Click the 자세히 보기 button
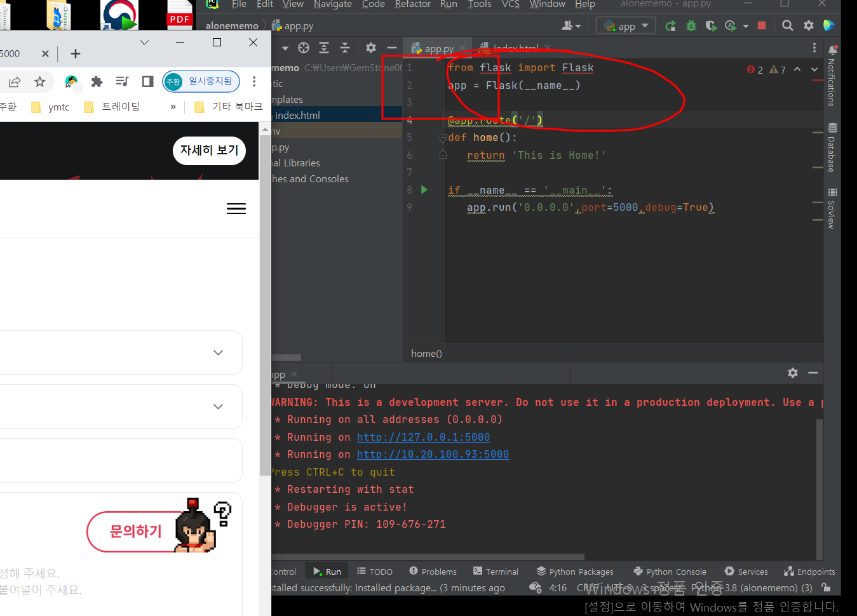The width and height of the screenshot is (857, 616). 209,151
